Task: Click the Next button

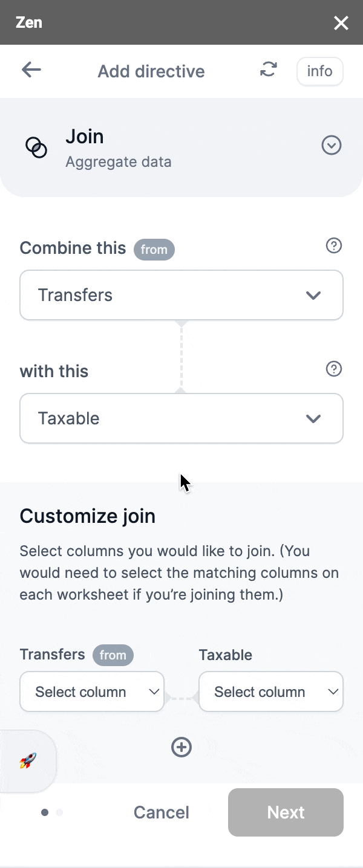Action: [x=286, y=812]
